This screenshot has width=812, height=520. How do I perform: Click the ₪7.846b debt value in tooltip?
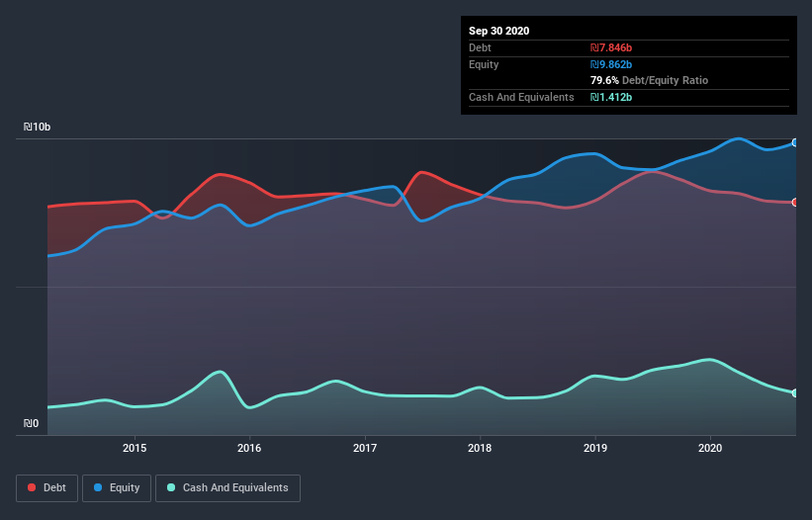click(x=611, y=47)
